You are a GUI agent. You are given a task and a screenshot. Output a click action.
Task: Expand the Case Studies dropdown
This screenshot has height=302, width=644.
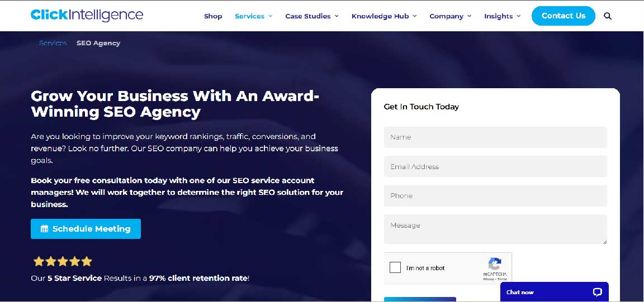pos(311,16)
